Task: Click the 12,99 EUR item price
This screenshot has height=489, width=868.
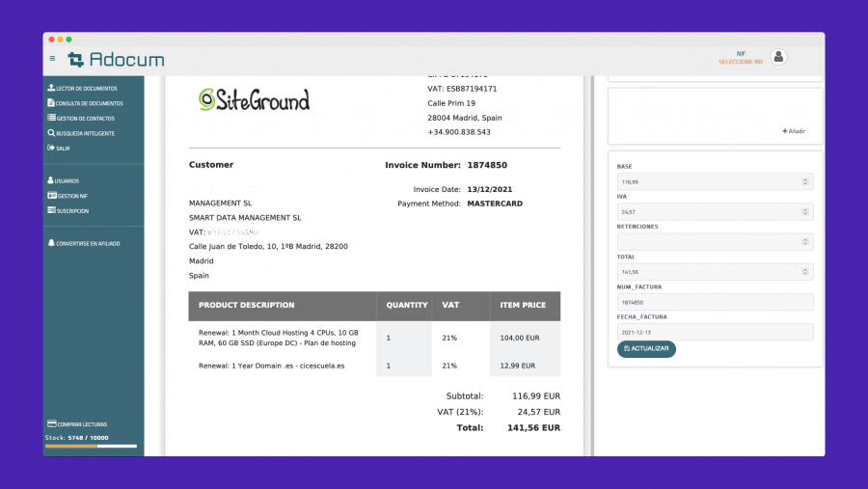Action: tap(518, 366)
